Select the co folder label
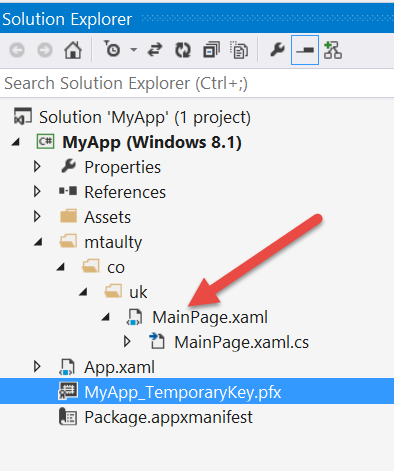394x471 pixels. click(116, 268)
